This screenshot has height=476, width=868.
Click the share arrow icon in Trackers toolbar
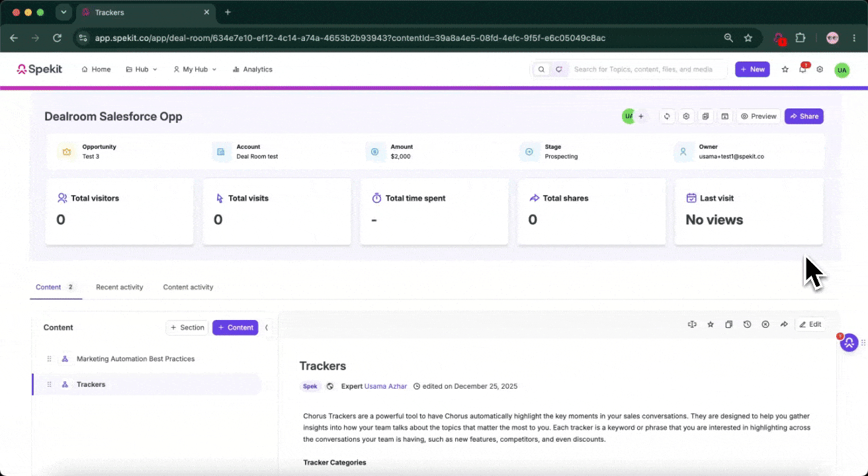pyautogui.click(x=784, y=325)
